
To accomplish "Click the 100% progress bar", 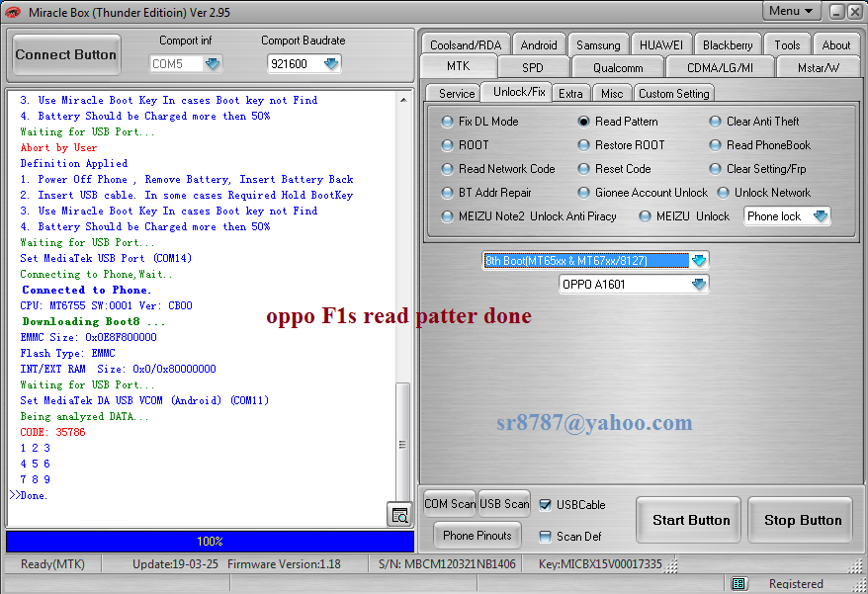I will (210, 542).
